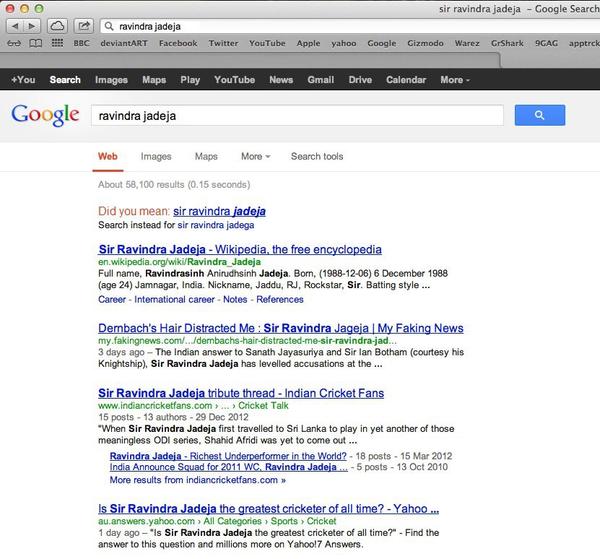Image resolution: width=600 pixels, height=559 pixels.
Task: Click inside the Google search input field
Action: (297, 116)
